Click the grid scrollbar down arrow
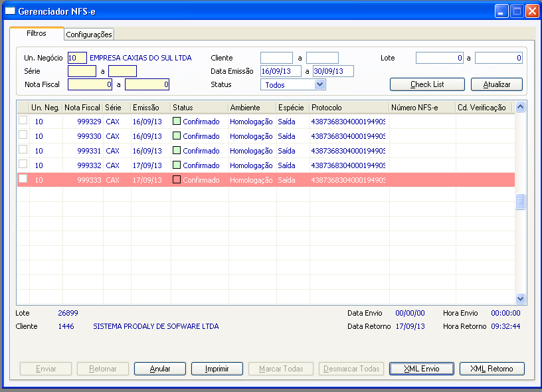The image size is (542, 392). pos(520,298)
